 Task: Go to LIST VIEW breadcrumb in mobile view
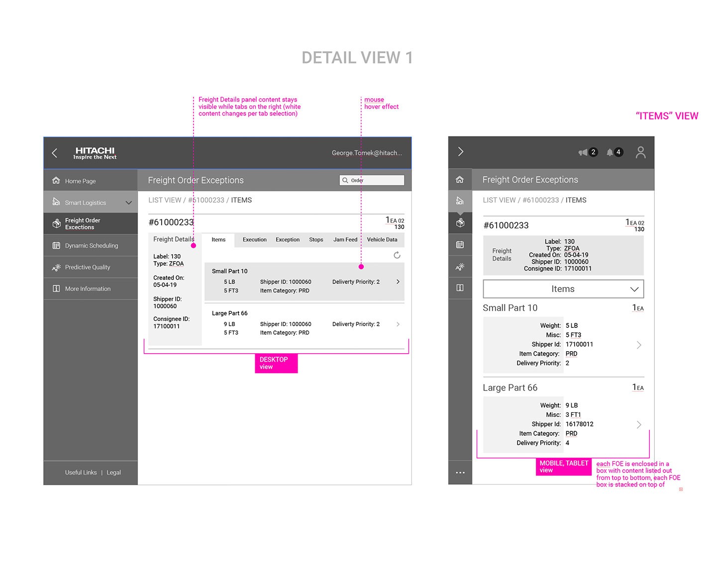click(499, 200)
